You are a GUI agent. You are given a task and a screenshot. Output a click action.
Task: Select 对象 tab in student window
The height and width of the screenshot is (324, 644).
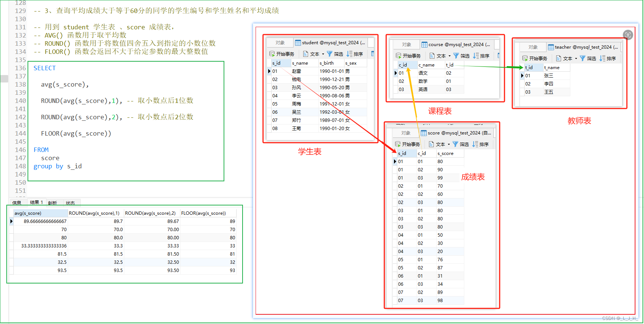(x=280, y=43)
